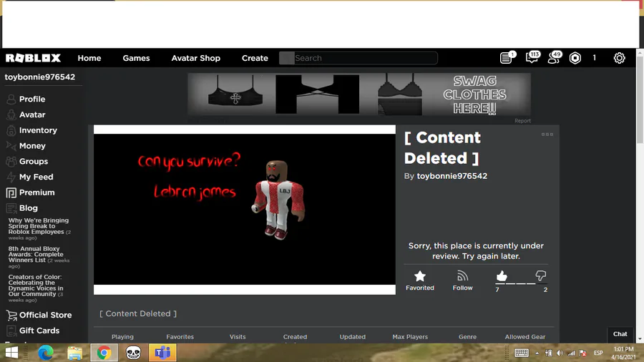Open the skull app on the taskbar

[x=133, y=353]
